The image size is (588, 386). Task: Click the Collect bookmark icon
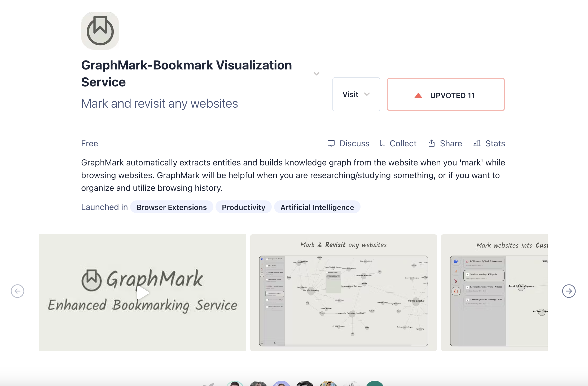[x=383, y=143]
